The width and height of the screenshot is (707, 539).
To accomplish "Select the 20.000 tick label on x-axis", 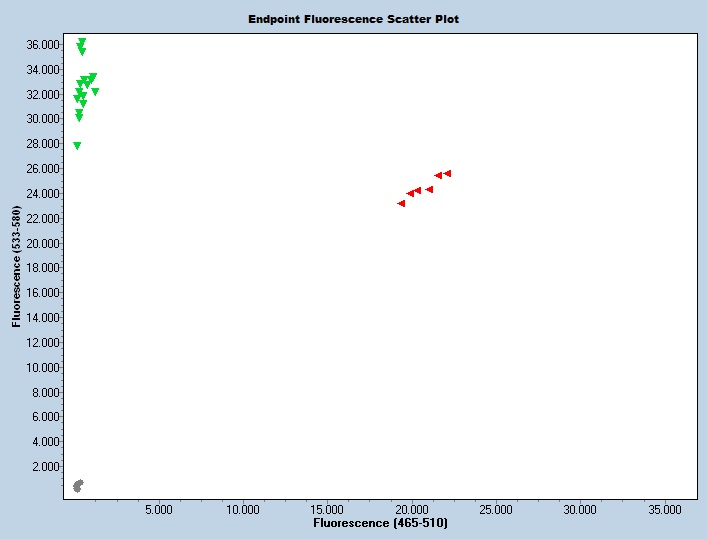I will [412, 509].
